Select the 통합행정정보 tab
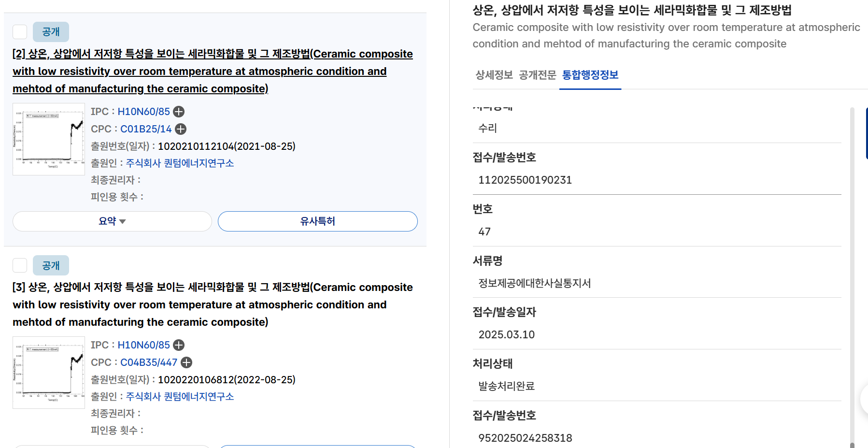Viewport: 868px width, 448px height. 590,75
